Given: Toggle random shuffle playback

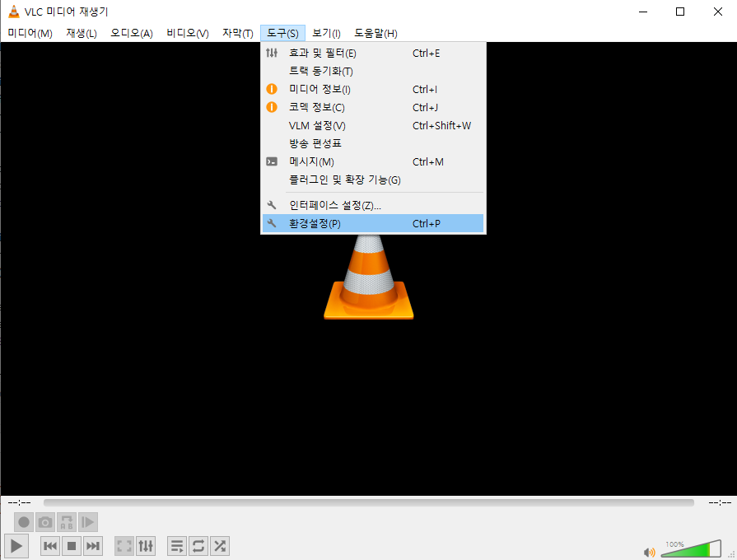Looking at the screenshot, I should click(x=220, y=546).
